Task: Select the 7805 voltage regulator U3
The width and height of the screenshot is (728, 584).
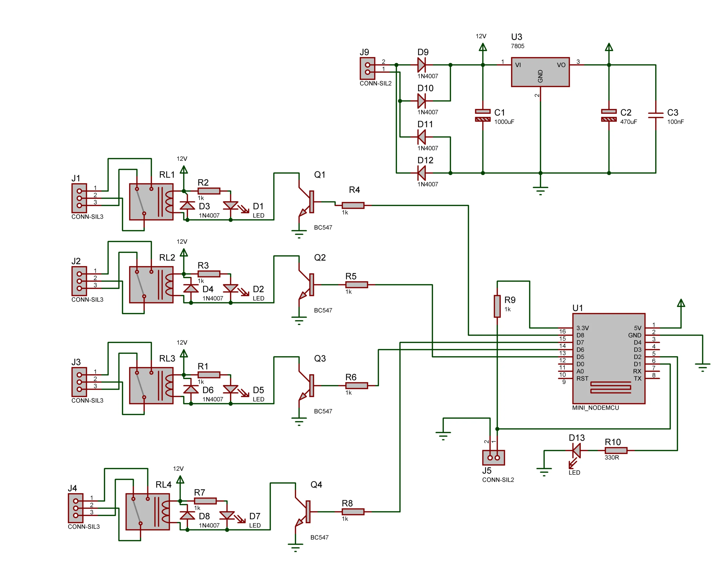Action: [x=541, y=72]
